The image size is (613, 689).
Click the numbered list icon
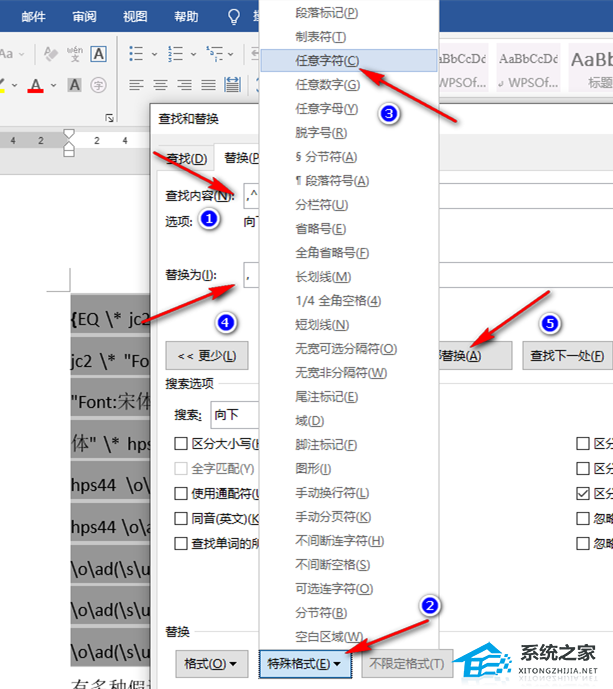pos(175,55)
